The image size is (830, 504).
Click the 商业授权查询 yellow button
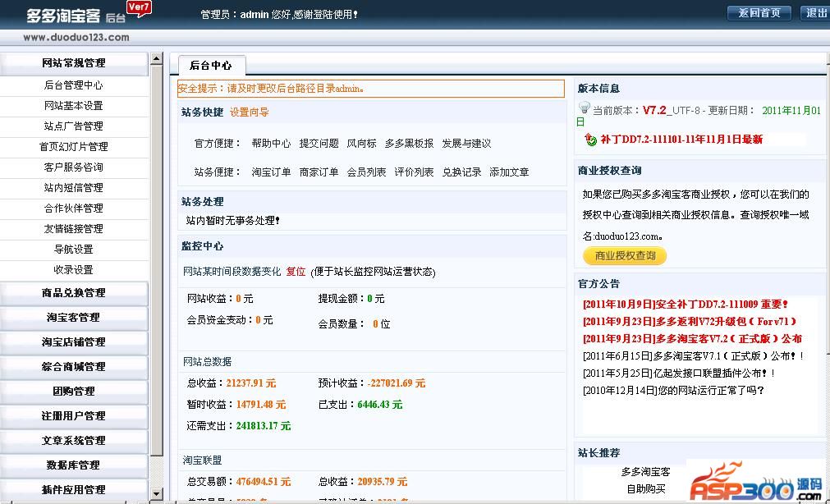(625, 256)
